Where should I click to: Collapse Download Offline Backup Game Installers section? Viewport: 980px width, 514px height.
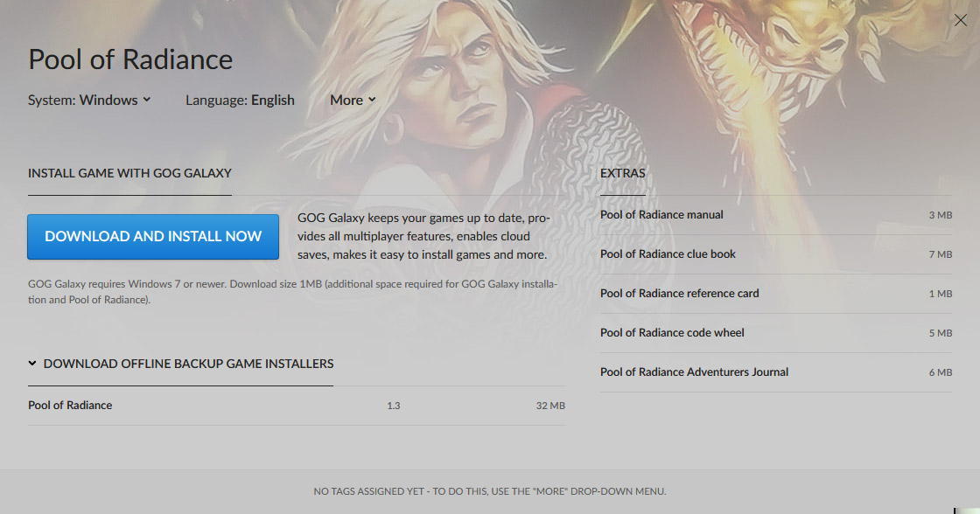point(180,364)
